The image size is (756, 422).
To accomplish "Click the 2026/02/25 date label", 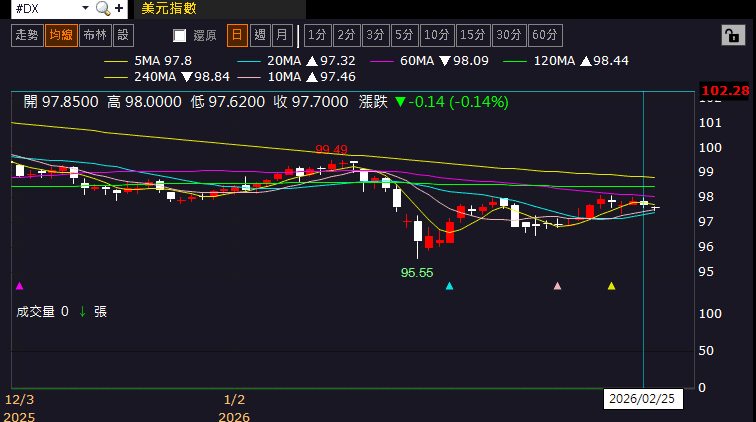I will [643, 399].
